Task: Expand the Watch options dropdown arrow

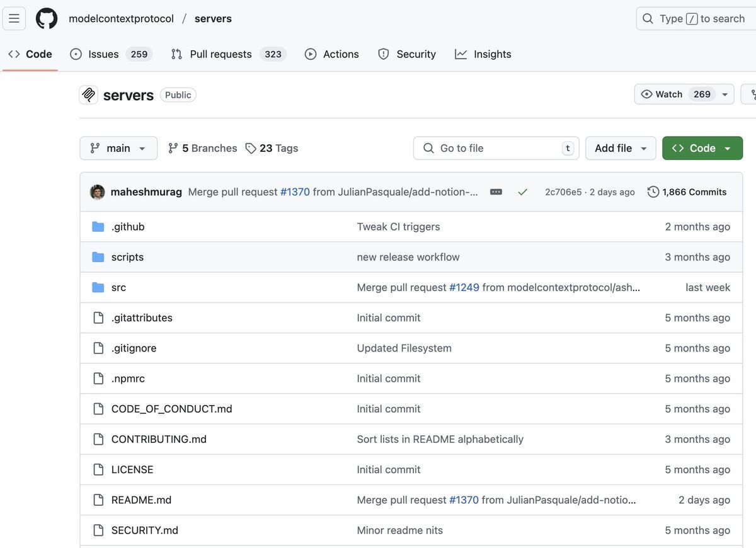Action: pyautogui.click(x=724, y=94)
